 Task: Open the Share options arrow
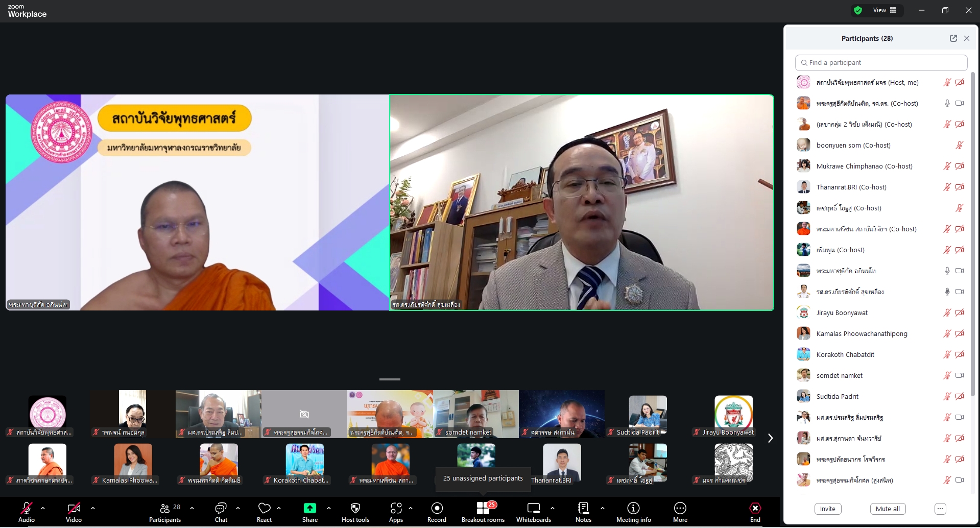[x=328, y=508]
